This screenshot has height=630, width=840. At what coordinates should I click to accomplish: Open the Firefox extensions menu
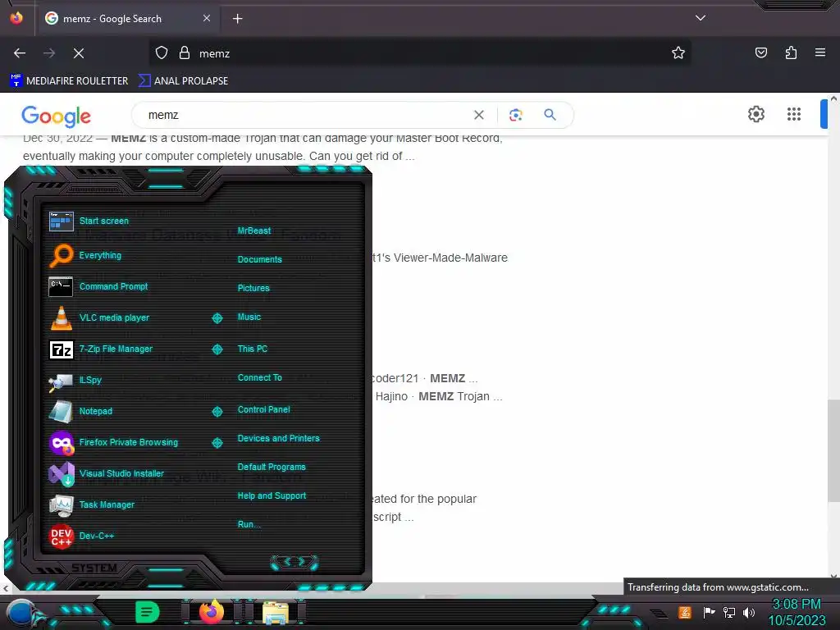791,52
